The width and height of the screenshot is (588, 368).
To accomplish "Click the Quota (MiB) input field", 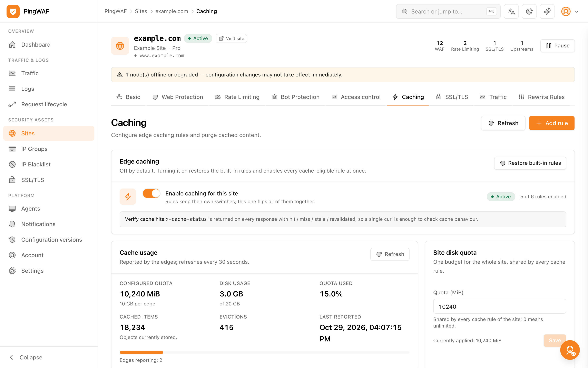I will coord(500,306).
